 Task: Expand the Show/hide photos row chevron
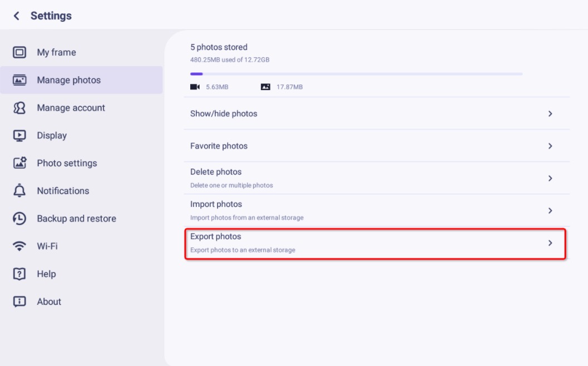[550, 113]
